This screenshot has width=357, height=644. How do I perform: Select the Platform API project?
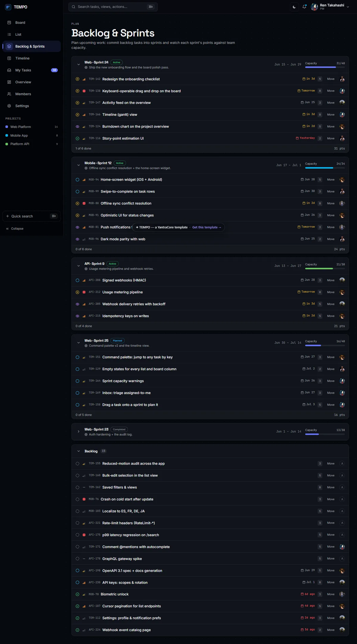[x=32, y=144]
